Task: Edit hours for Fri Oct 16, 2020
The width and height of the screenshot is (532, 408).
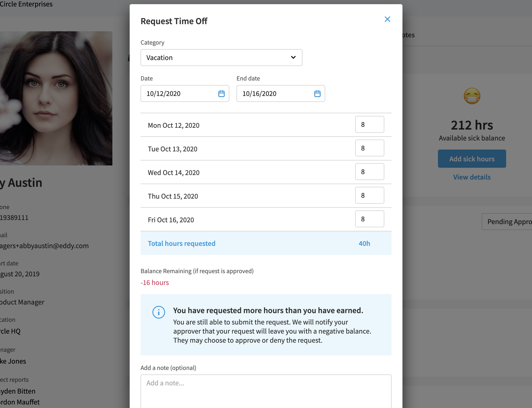Action: [369, 219]
